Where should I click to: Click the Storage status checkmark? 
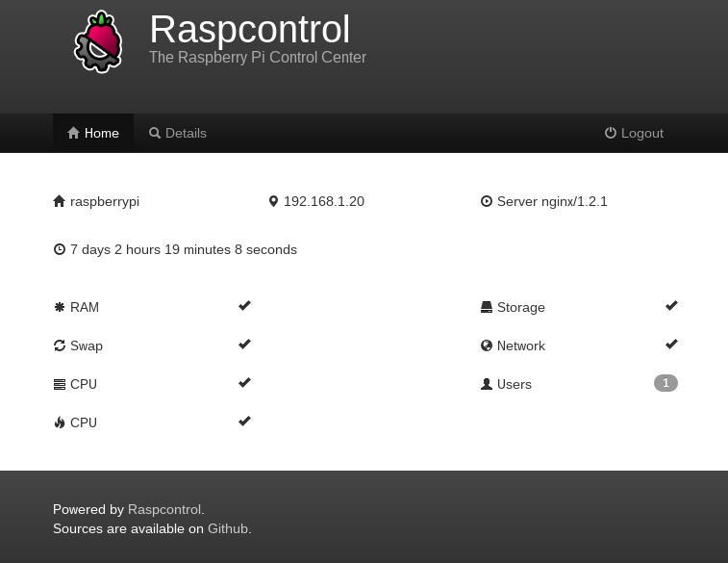671,306
